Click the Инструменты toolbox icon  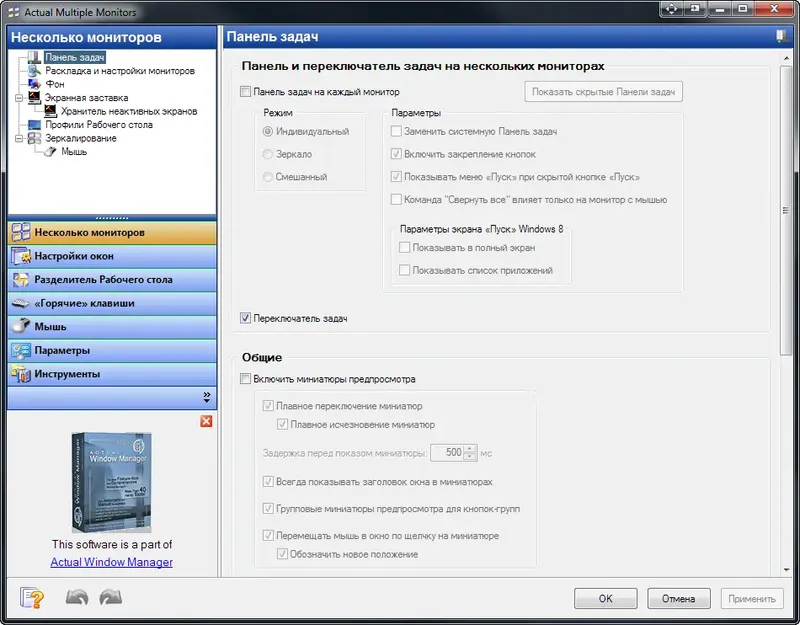(20, 372)
